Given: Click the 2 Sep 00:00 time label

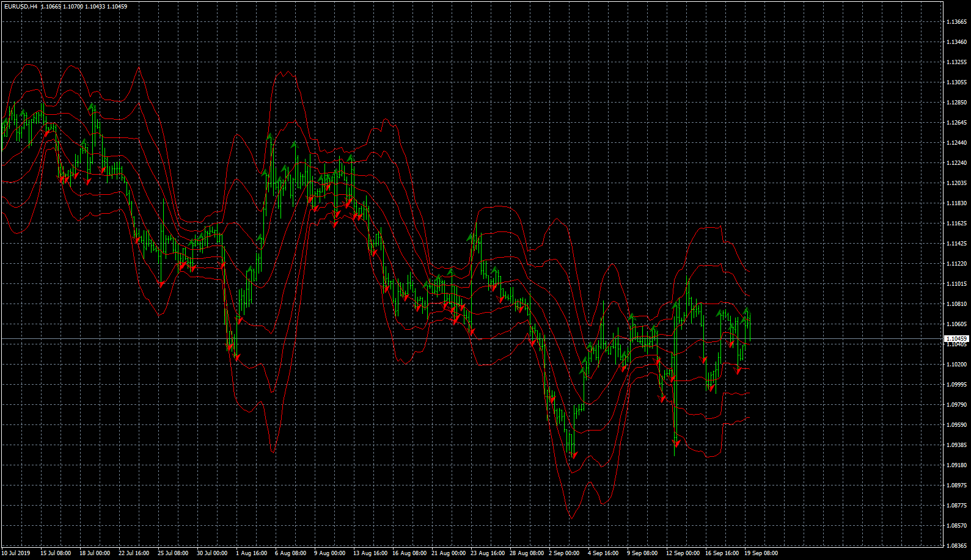Looking at the screenshot, I should click(x=564, y=553).
